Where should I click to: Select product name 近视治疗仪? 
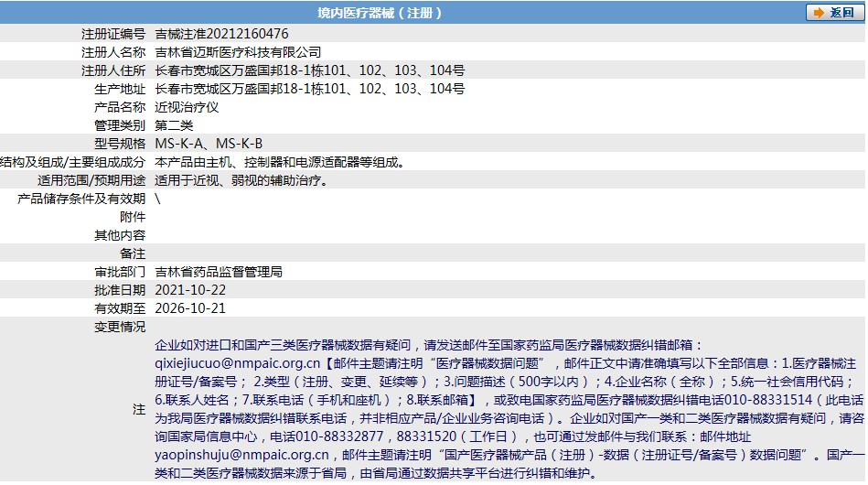point(187,107)
